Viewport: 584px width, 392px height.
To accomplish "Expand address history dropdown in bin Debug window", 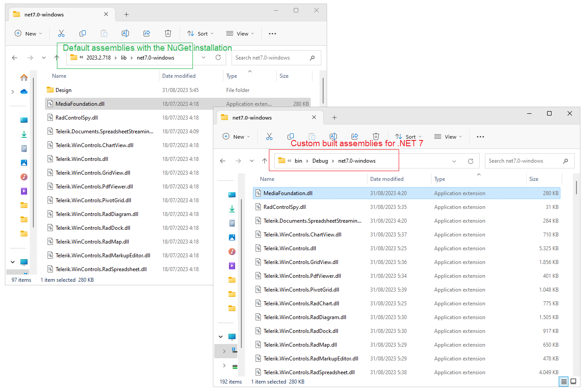I will pos(454,161).
